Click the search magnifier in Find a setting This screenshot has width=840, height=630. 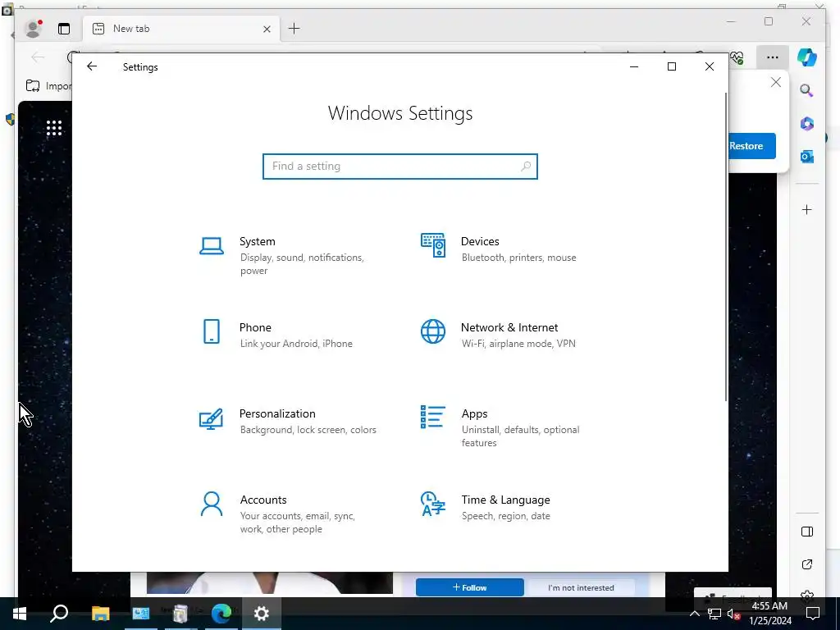click(x=526, y=166)
